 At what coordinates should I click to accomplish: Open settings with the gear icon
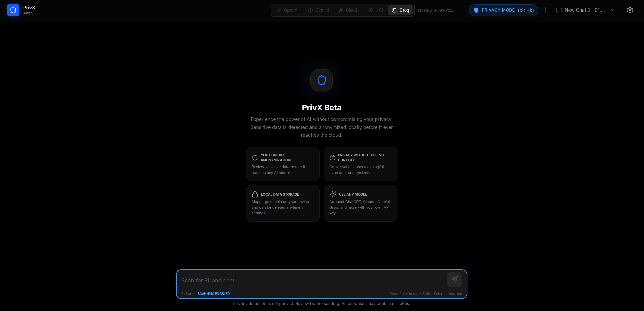[x=630, y=10]
